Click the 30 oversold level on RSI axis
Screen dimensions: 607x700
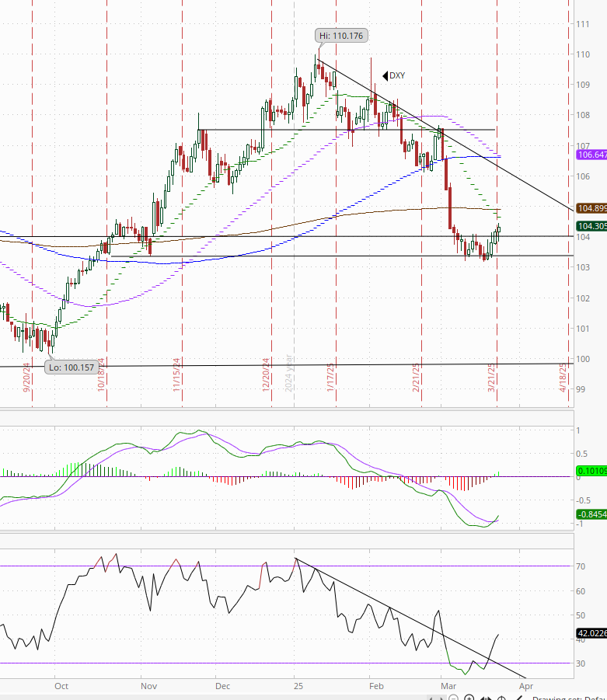click(x=581, y=663)
